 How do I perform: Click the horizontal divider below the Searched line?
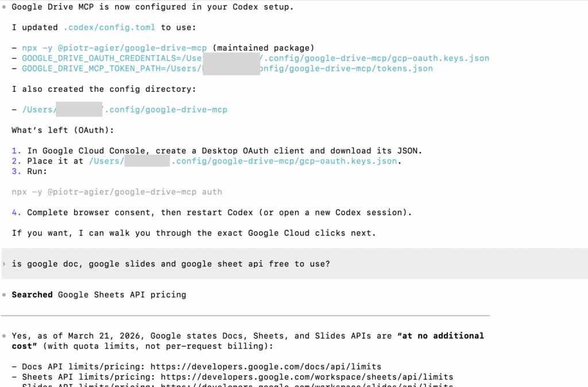point(246,315)
